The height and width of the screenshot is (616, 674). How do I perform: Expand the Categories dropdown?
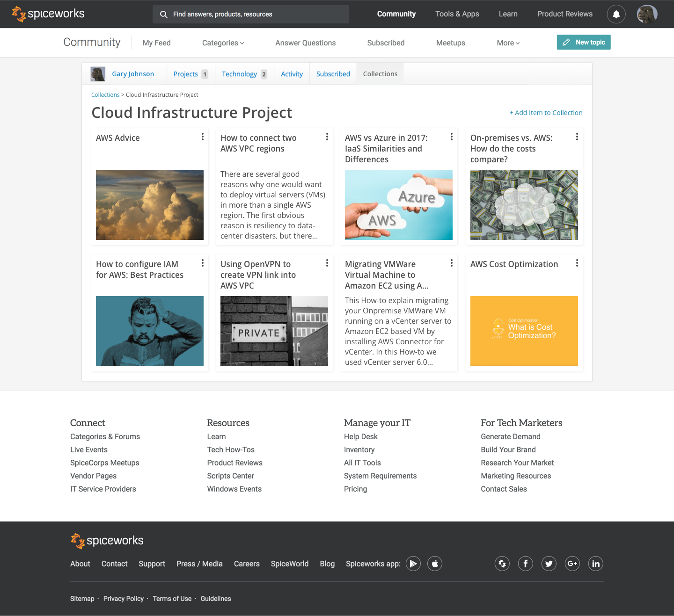pos(223,43)
